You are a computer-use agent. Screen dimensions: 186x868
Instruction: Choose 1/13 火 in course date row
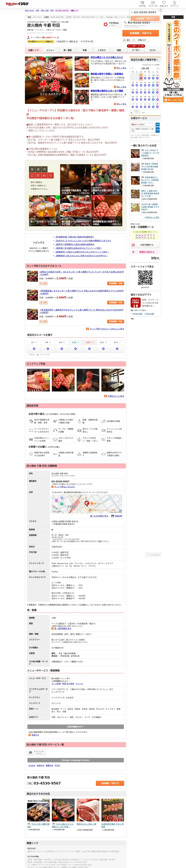pos(117,349)
